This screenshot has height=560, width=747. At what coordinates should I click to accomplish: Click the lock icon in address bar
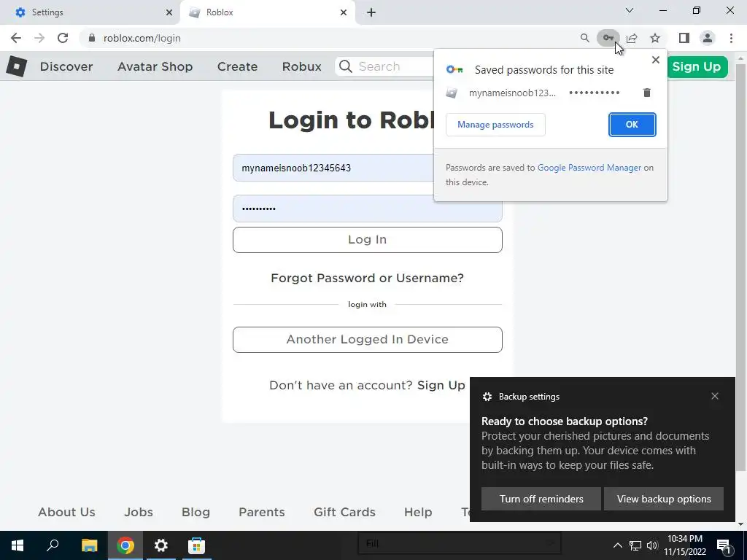click(92, 38)
